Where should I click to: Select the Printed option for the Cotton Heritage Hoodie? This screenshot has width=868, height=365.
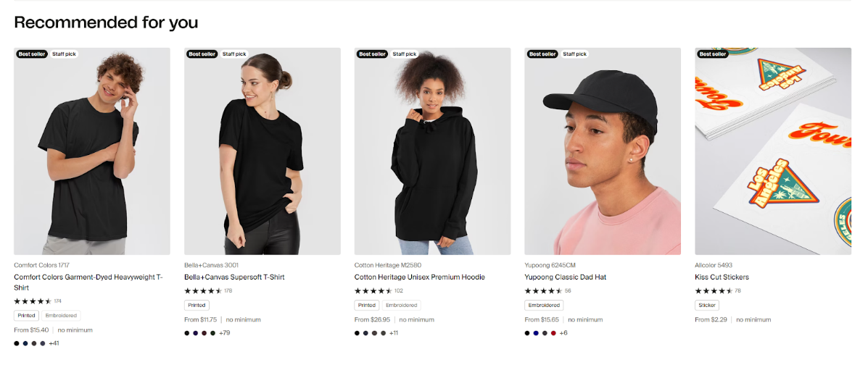click(367, 305)
